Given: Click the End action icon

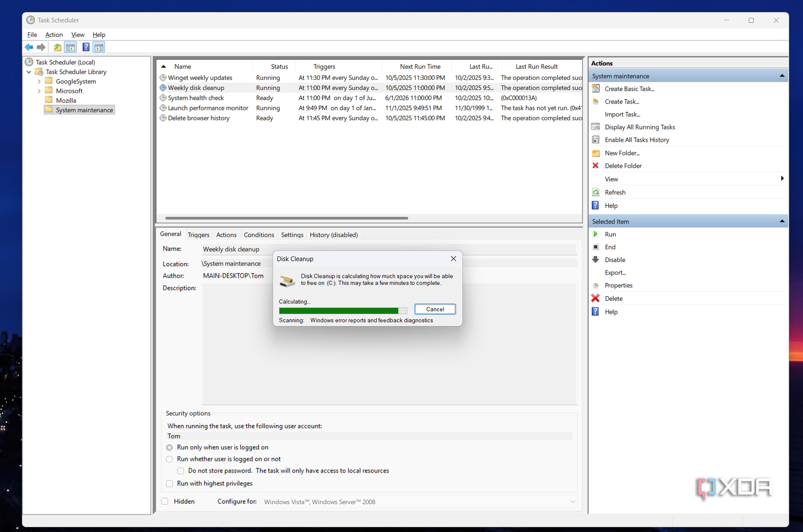Looking at the screenshot, I should [596, 247].
